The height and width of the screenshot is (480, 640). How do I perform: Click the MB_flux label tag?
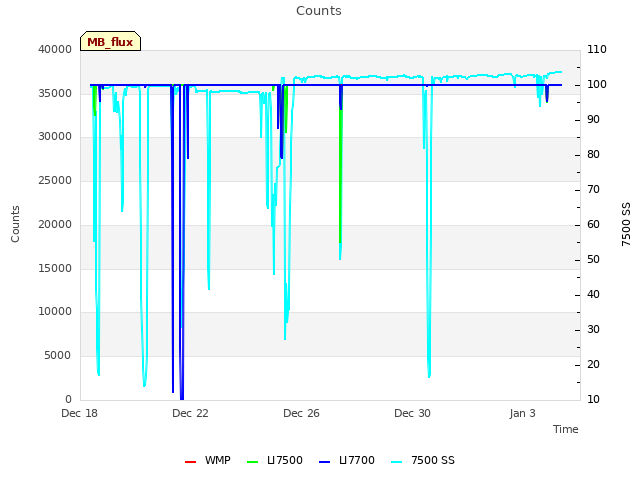(x=110, y=41)
